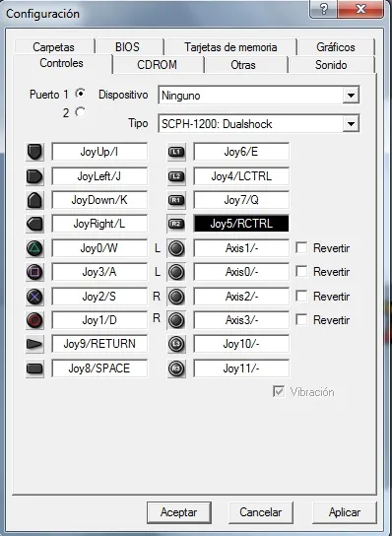
Task: Click the Axis0/- mapping field
Action: coord(241,272)
